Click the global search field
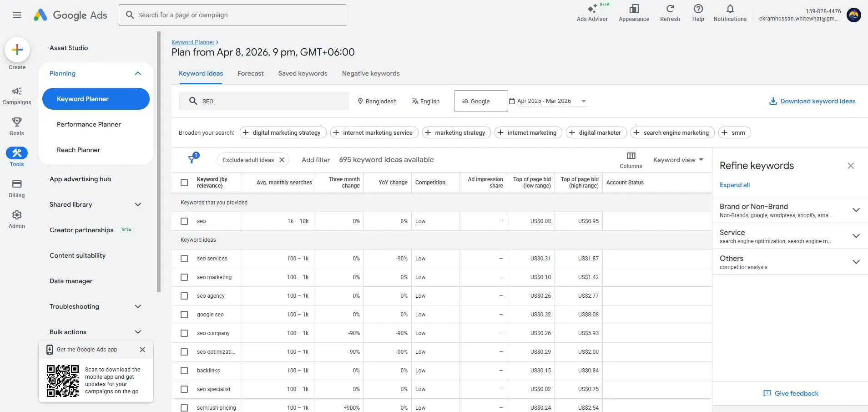 point(232,15)
